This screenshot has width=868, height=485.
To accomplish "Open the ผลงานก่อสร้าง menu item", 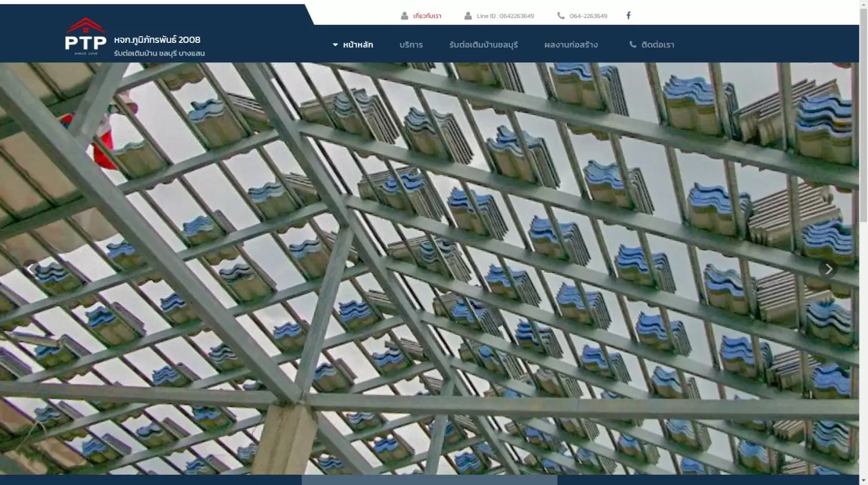I will (571, 45).
